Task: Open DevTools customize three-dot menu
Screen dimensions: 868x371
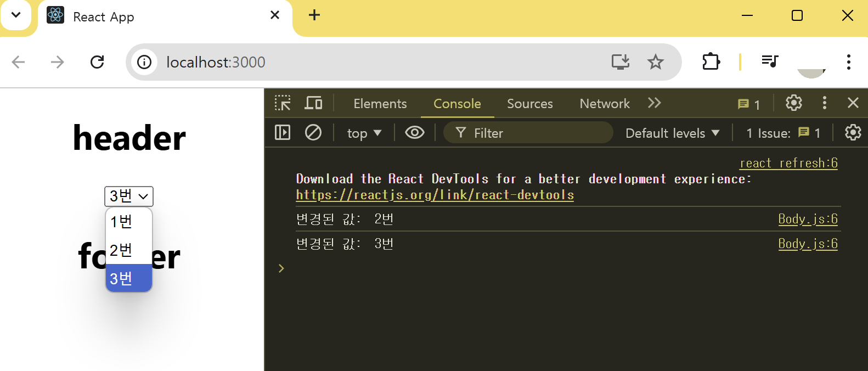Action: pyautogui.click(x=824, y=103)
